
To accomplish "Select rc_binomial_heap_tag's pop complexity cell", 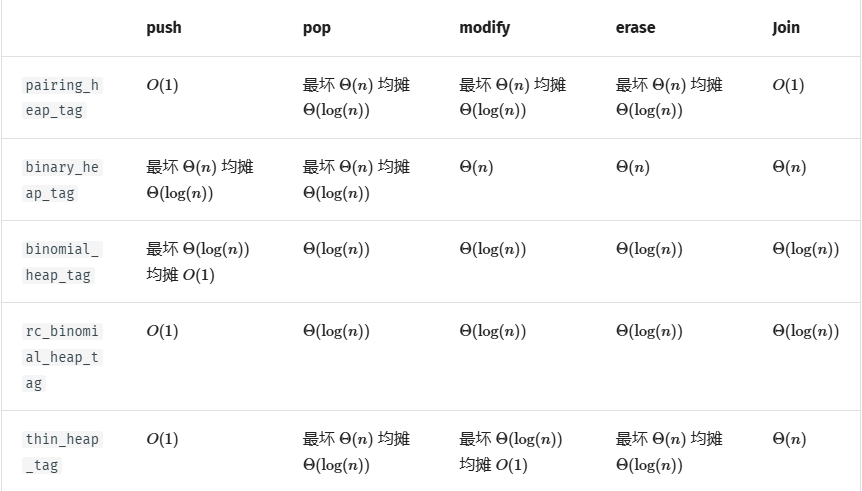I will pos(336,331).
